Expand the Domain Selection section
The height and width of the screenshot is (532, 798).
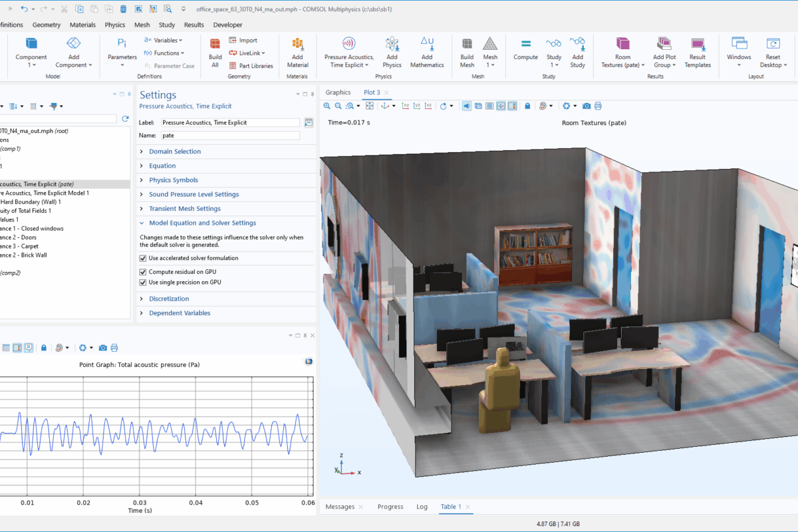coord(174,152)
